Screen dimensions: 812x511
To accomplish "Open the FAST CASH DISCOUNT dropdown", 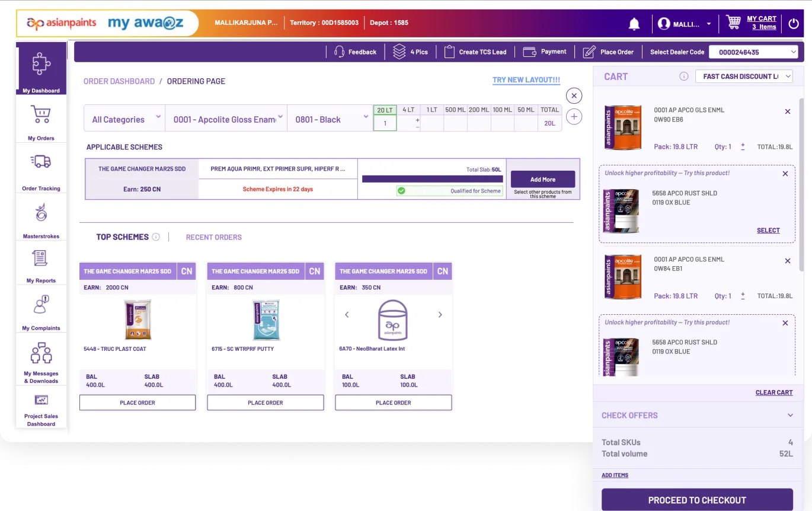I will pos(744,76).
